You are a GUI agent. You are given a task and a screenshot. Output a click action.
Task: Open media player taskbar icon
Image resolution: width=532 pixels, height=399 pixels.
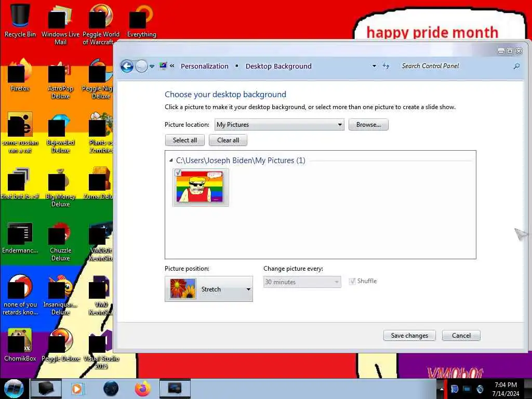[77, 389]
